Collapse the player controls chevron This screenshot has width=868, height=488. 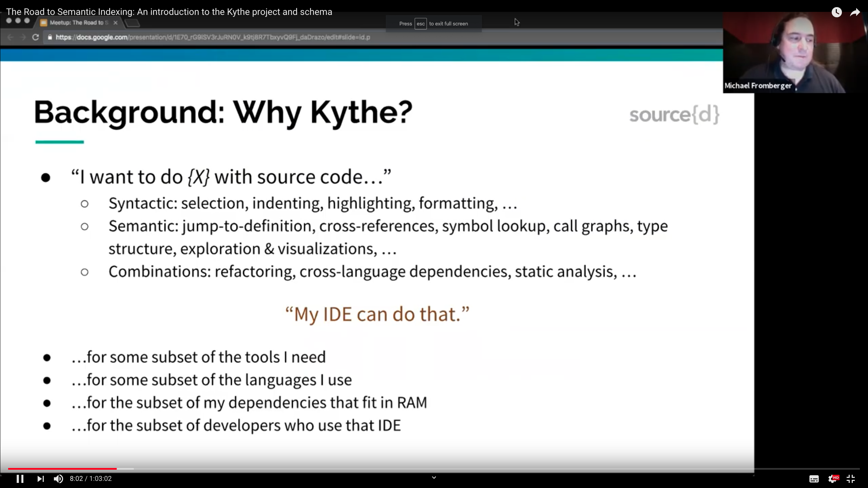pos(434,477)
